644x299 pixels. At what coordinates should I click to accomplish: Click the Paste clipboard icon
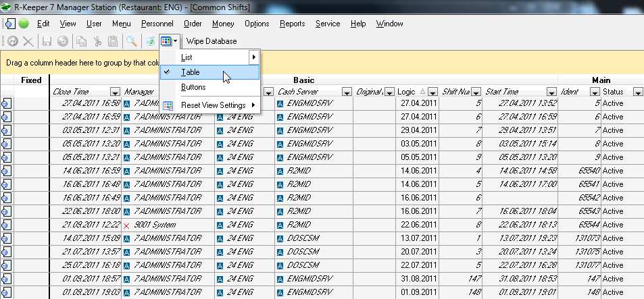tap(113, 41)
